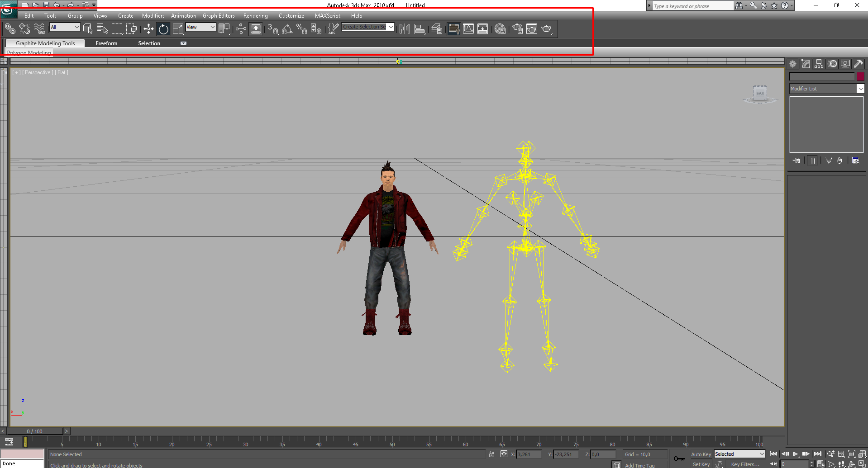This screenshot has width=868, height=468.
Task: Click the Key Filters button
Action: (745, 464)
